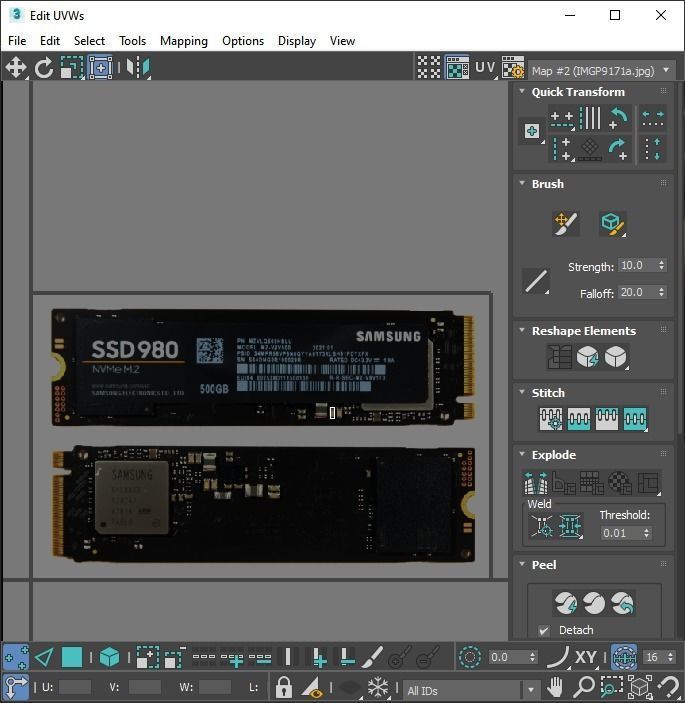Collapse the Explode rollout
The width and height of the screenshot is (685, 703).
(x=522, y=454)
